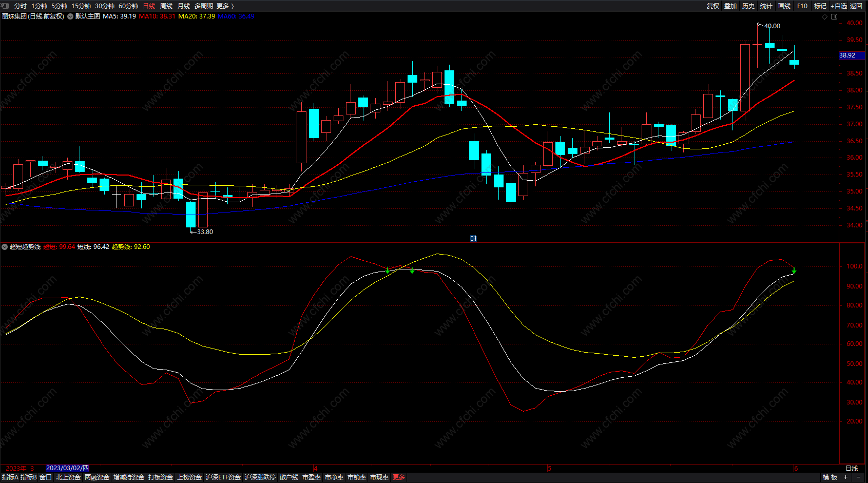Click the diamond icon above the price axis
This screenshot has height=483, width=868.
825,16
